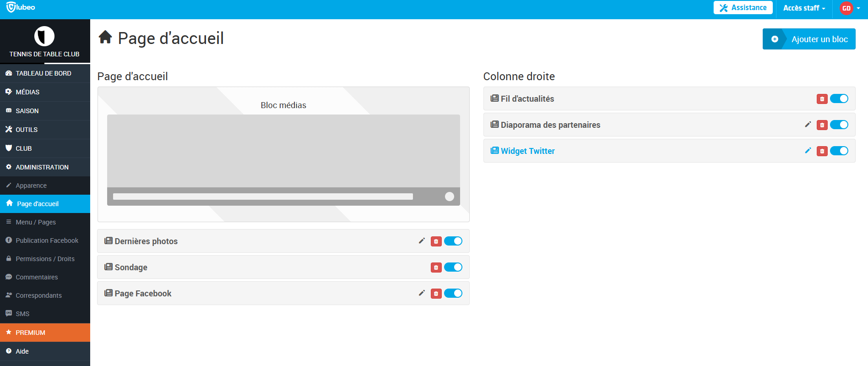Click the Sondage block title
868x366 pixels.
[131, 268]
